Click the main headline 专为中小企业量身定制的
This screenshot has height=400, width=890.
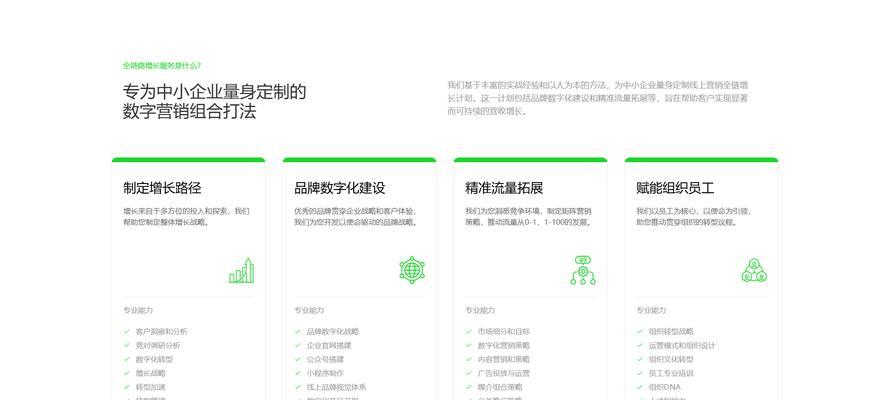click(214, 92)
